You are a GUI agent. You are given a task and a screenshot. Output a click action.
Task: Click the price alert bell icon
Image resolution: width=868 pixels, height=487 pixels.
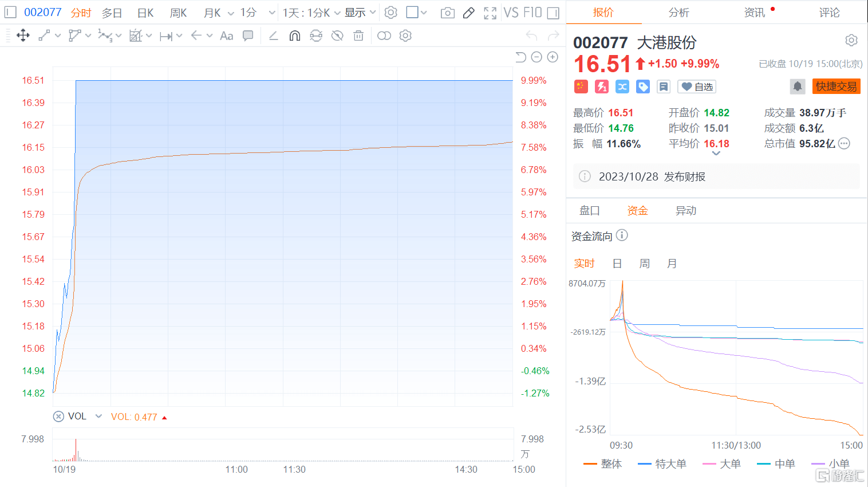[798, 86]
